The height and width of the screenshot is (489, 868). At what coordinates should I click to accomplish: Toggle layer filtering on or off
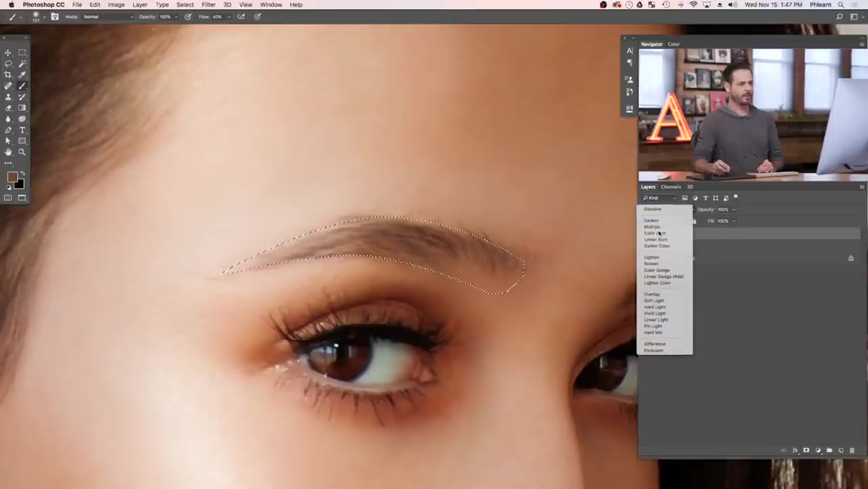click(736, 196)
